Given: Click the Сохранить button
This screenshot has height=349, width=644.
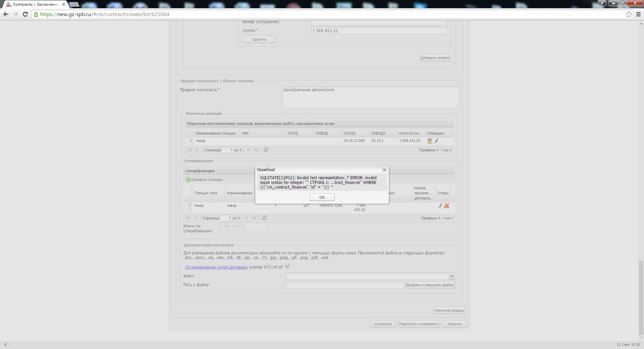Looking at the screenshot, I should click(x=383, y=324).
